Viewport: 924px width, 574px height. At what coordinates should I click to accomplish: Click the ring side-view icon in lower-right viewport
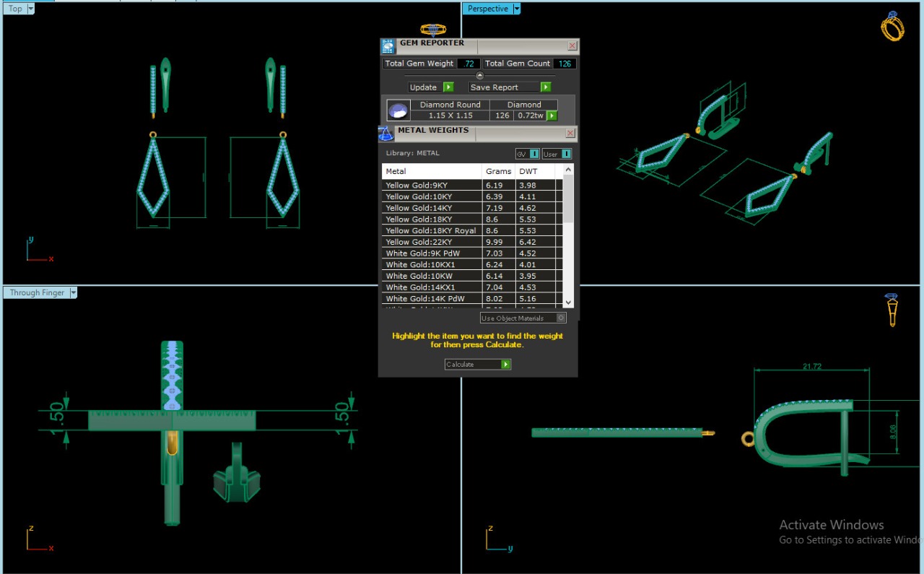(x=892, y=309)
